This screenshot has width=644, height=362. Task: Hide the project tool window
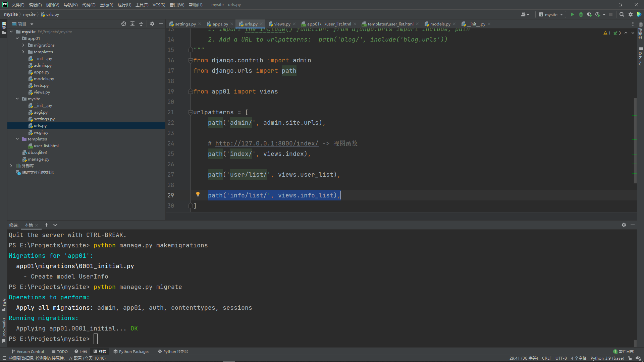(x=161, y=24)
